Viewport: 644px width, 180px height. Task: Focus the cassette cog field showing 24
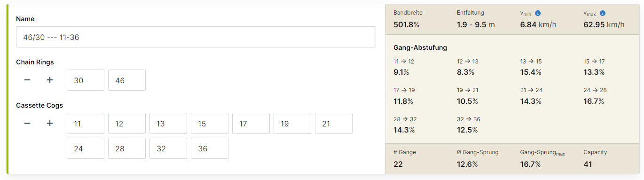tap(86, 149)
